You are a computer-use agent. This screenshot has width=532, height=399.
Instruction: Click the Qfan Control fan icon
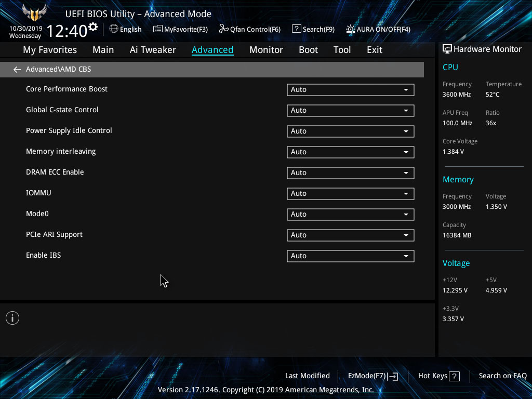point(223,29)
